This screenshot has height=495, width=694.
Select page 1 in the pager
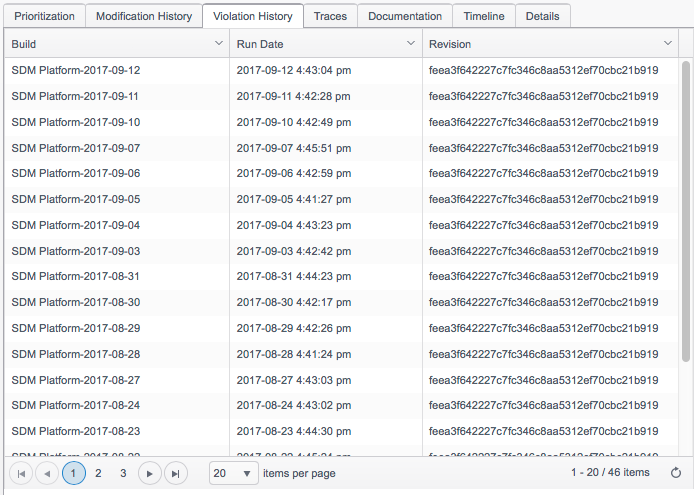[73, 473]
